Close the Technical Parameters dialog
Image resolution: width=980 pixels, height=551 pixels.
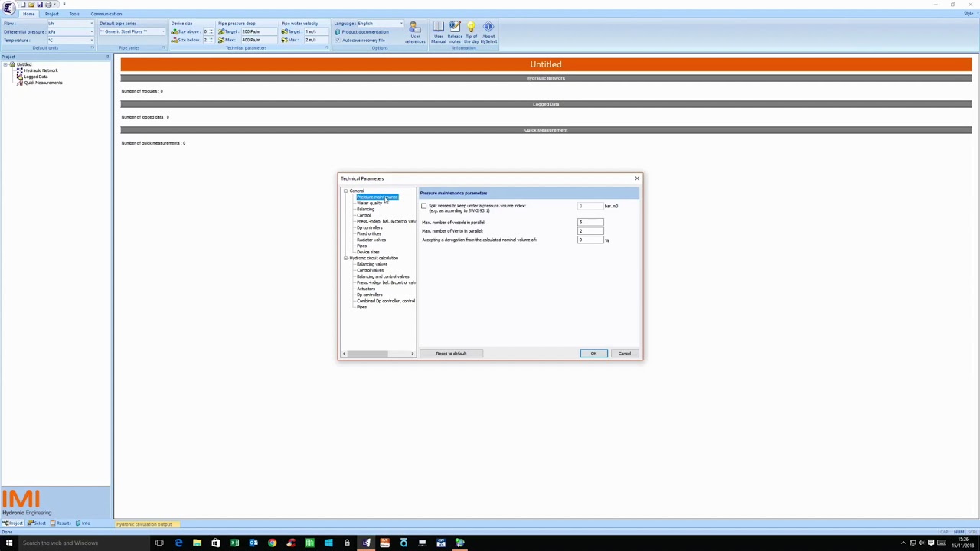click(636, 178)
